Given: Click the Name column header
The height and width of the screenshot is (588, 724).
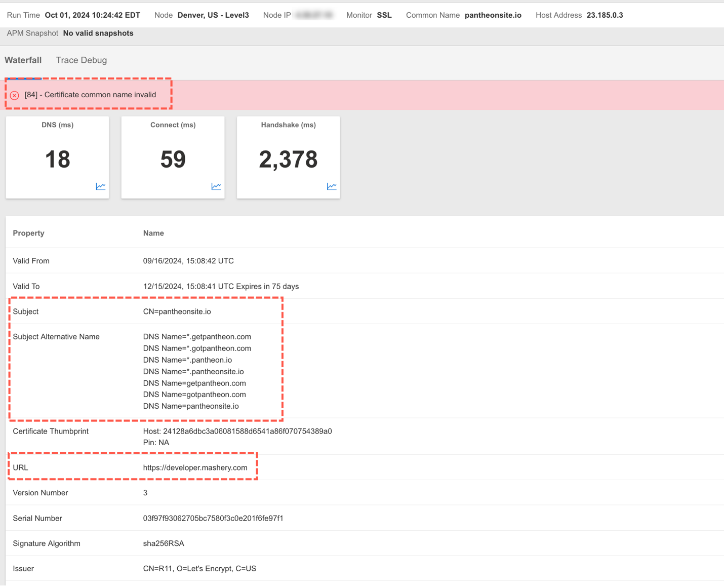Looking at the screenshot, I should tap(153, 233).
